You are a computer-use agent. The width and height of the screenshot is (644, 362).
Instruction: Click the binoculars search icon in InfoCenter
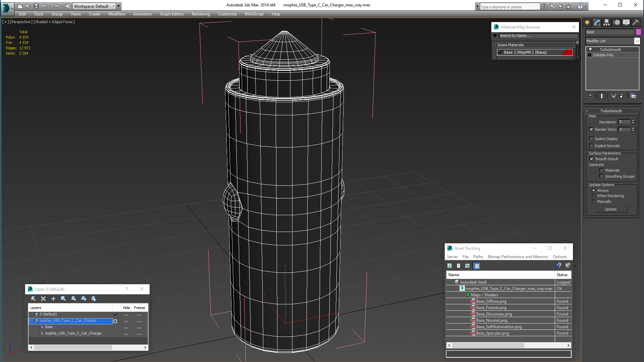point(544,6)
